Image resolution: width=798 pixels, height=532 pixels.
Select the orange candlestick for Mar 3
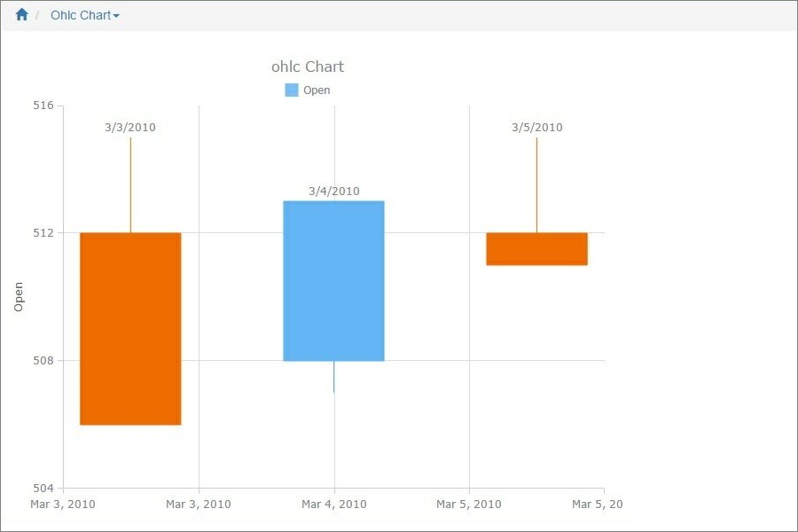pyautogui.click(x=130, y=328)
